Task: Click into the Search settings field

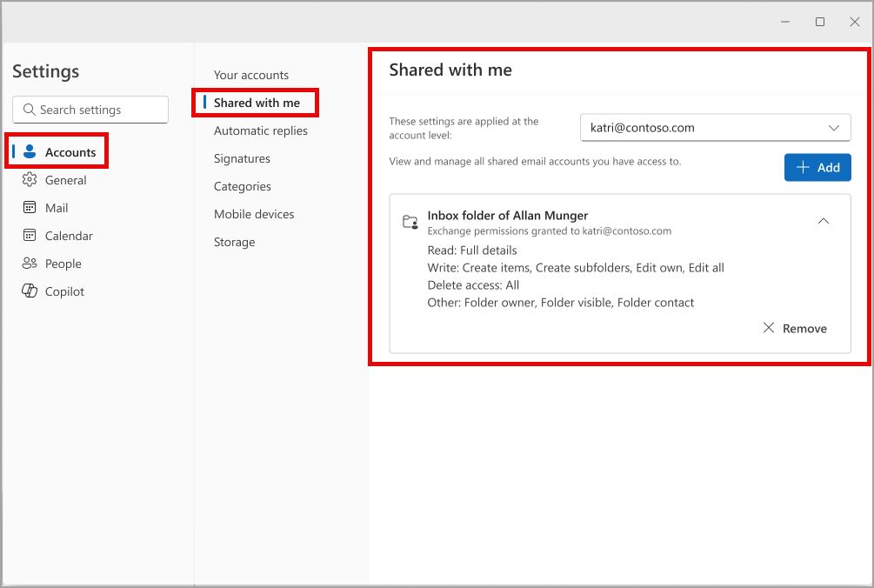Action: 90,110
